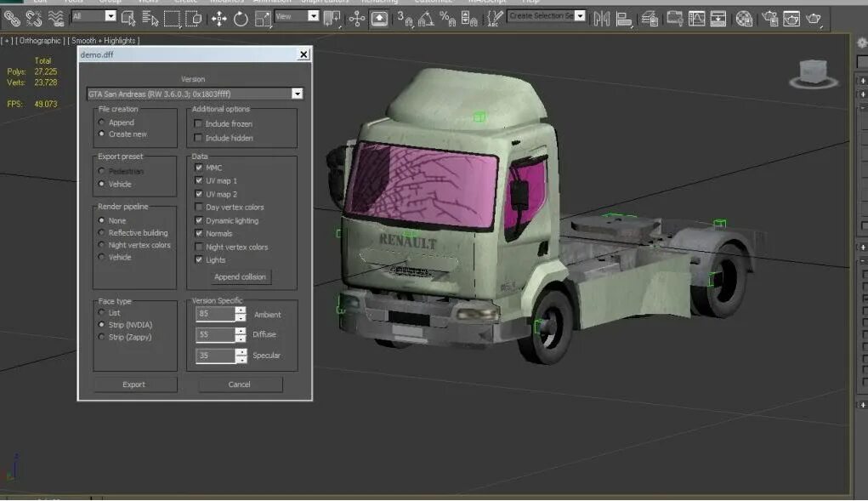Select the List face type
This screenshot has width=868, height=501.
[x=109, y=313]
